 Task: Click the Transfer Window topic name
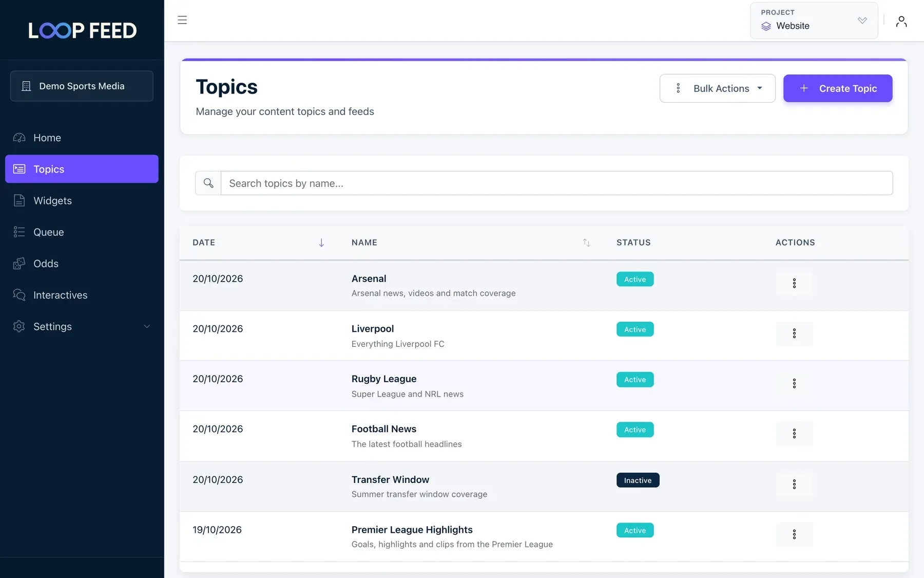point(390,479)
